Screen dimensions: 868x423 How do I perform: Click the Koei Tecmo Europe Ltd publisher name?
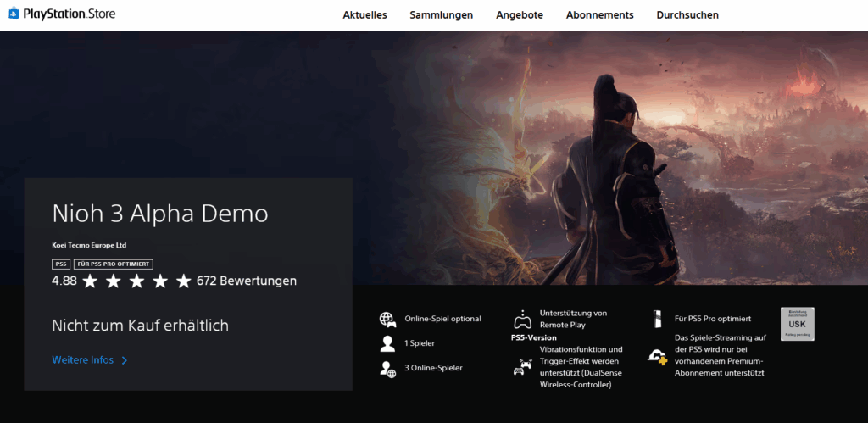[89, 245]
